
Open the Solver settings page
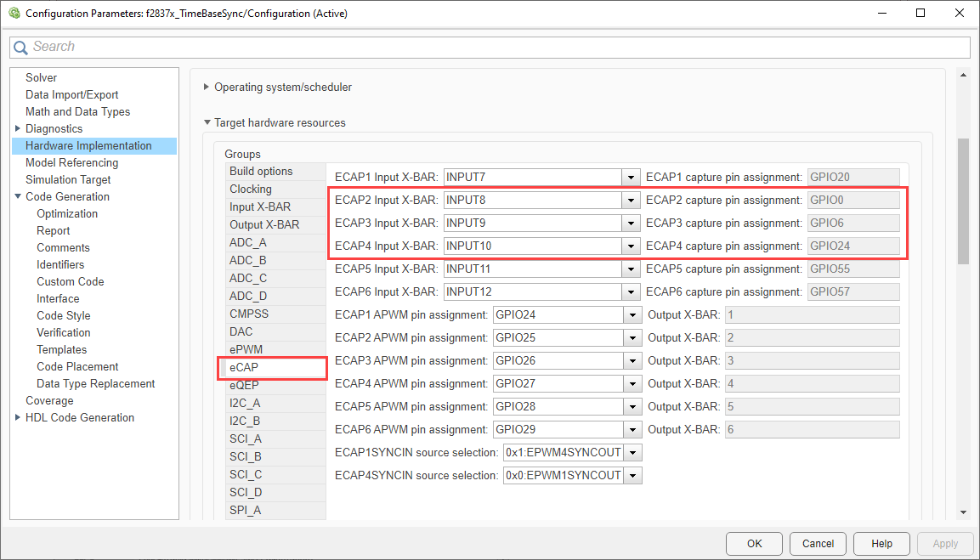(42, 77)
